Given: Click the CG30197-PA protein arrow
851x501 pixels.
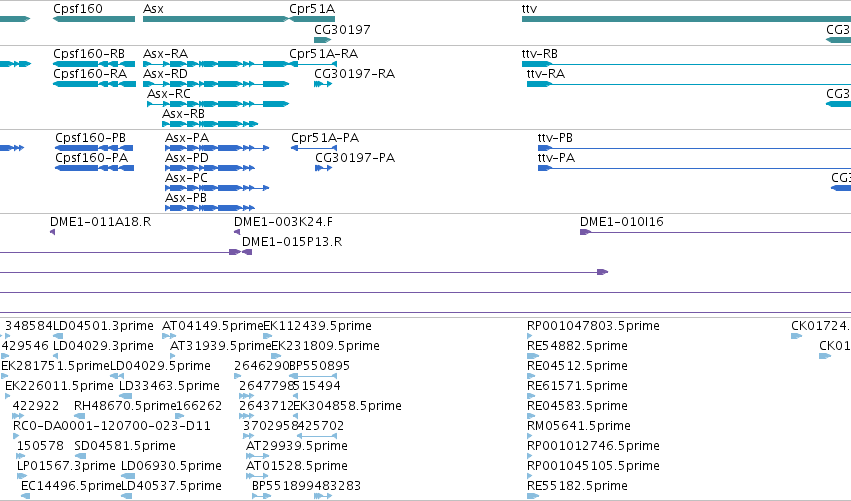Looking at the screenshot, I should (x=323, y=168).
